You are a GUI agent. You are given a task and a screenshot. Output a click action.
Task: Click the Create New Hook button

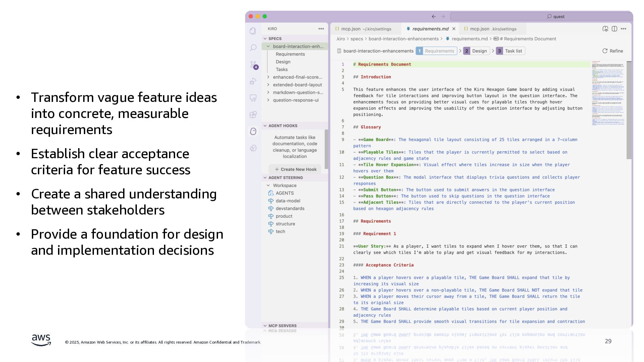click(x=295, y=169)
